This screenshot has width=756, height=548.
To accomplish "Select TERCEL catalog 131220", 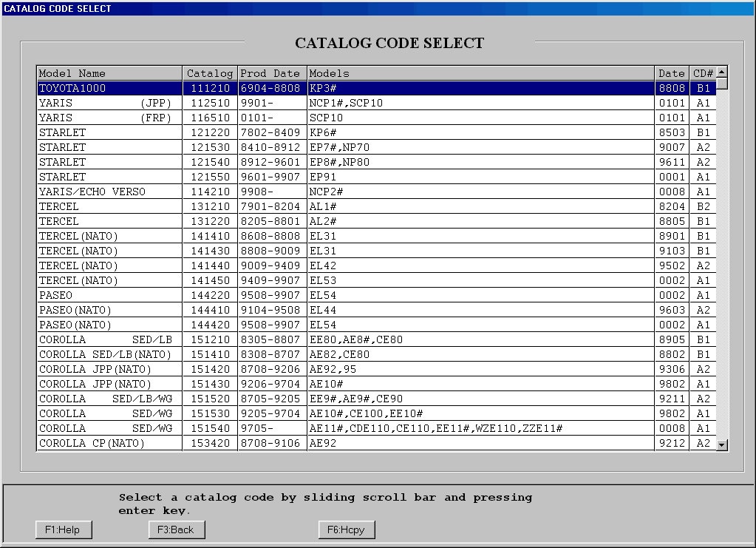I will click(x=377, y=221).
